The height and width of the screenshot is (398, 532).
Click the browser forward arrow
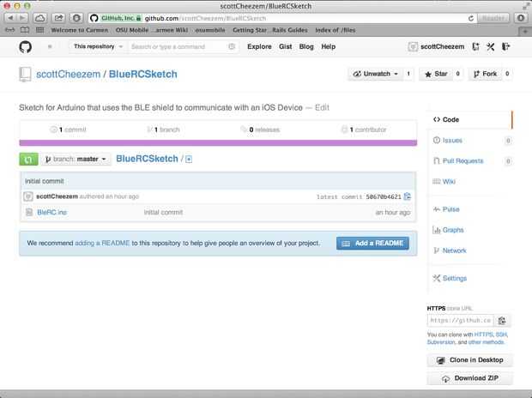(x=22, y=18)
